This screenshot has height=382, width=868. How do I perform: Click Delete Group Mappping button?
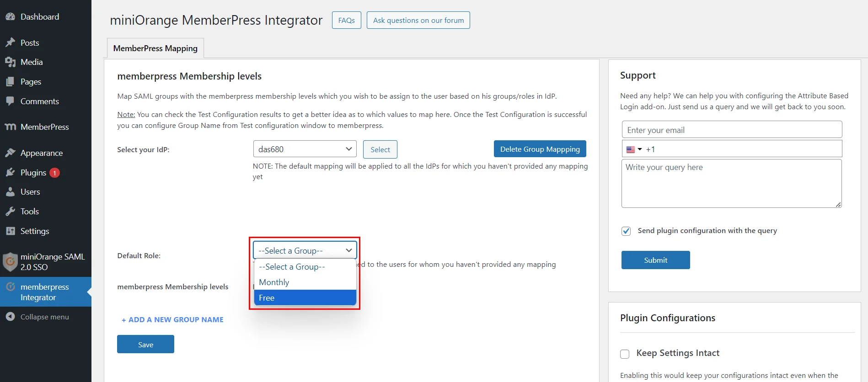click(x=540, y=149)
